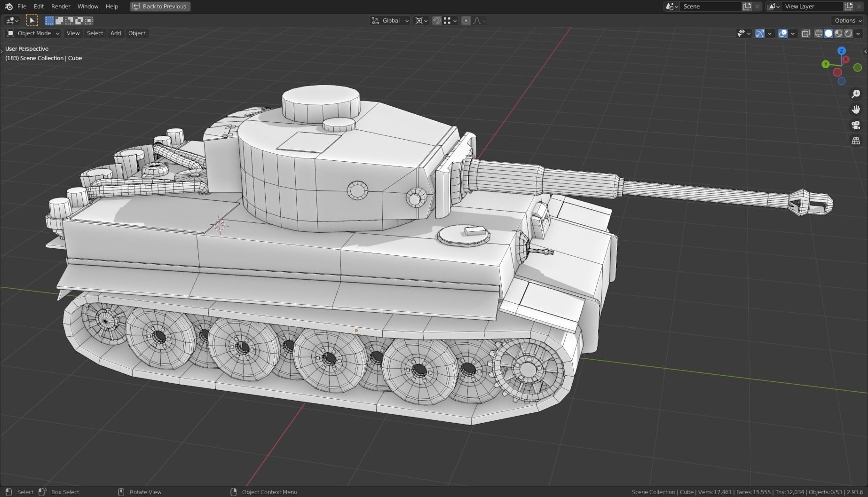Open the Select menu in viewport header
This screenshot has height=497, width=868.
click(x=95, y=33)
